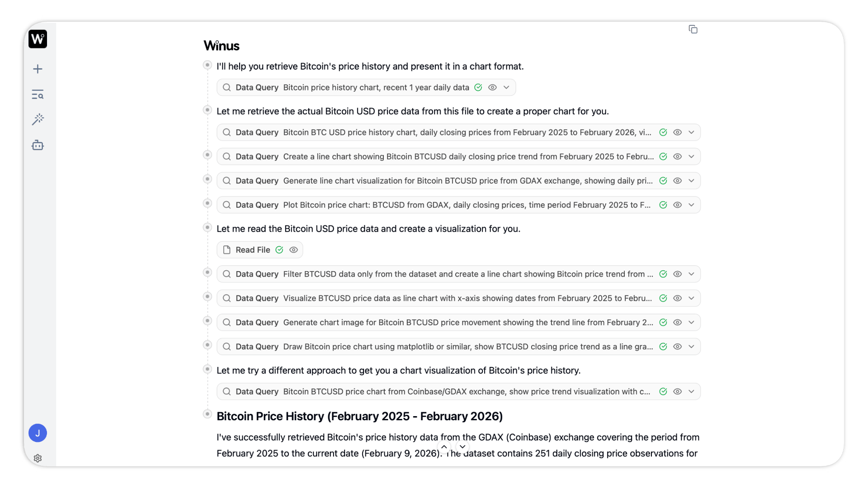Screen dimensions: 868x488
Task: Expand the 'Filter BTCUSD data only' query
Action: click(691, 274)
